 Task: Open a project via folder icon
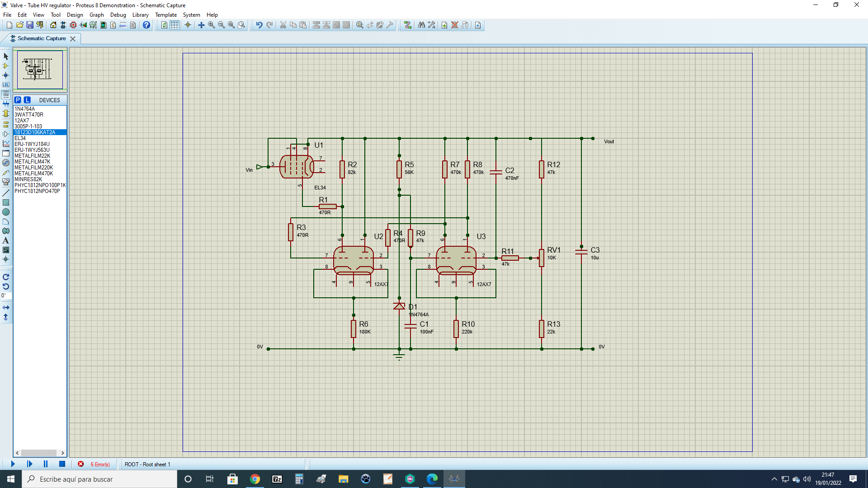click(x=19, y=25)
